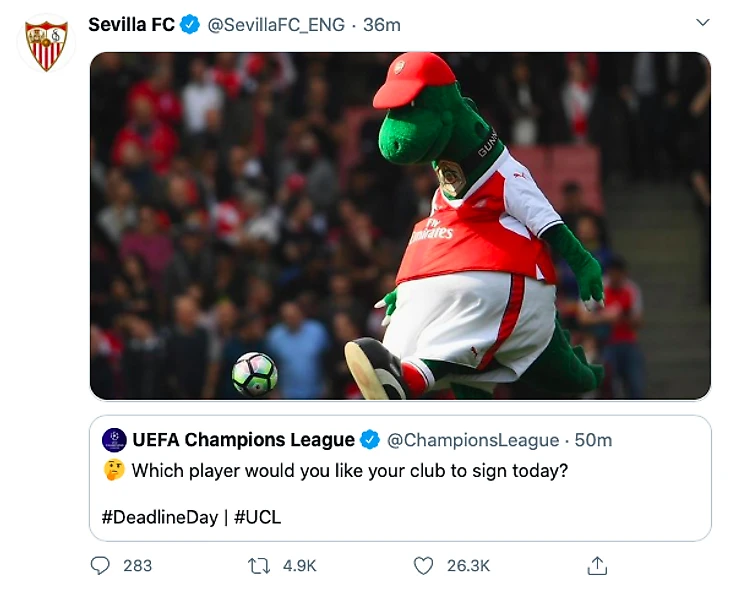Open the Sevilla FC profile name
Screen dimensions: 730x589
131,25
